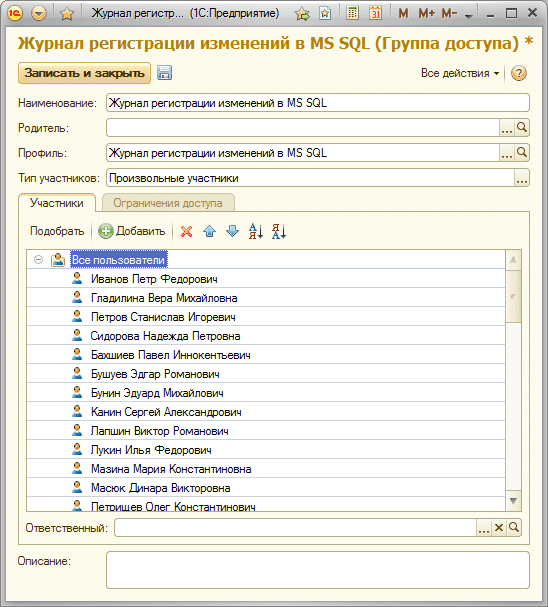The image size is (548, 607).
Task: Open Родитель magnifier icon
Action: 522,128
